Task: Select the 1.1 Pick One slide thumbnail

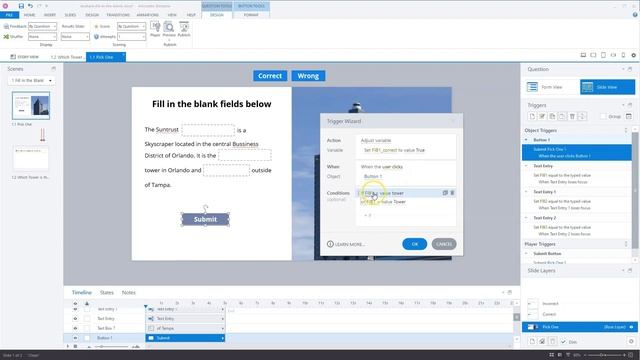Action: (31, 105)
